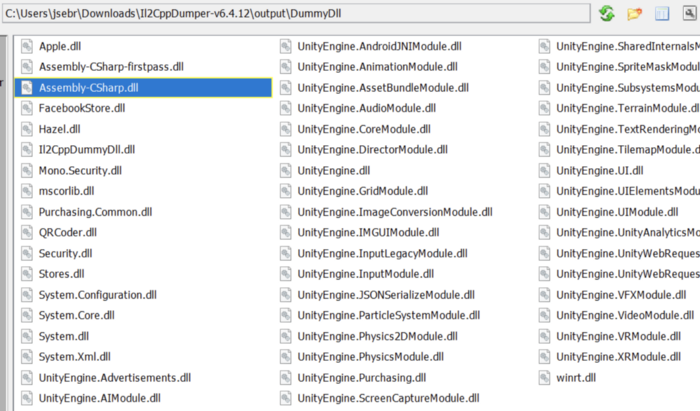This screenshot has height=411, width=700.
Task: Select UnityEngine.InputModule.dll
Action: point(366,274)
